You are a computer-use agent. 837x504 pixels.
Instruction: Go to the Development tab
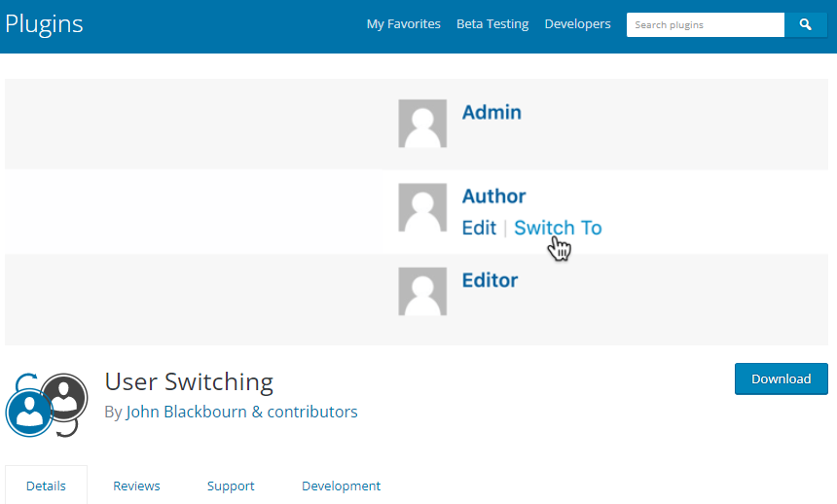click(341, 486)
